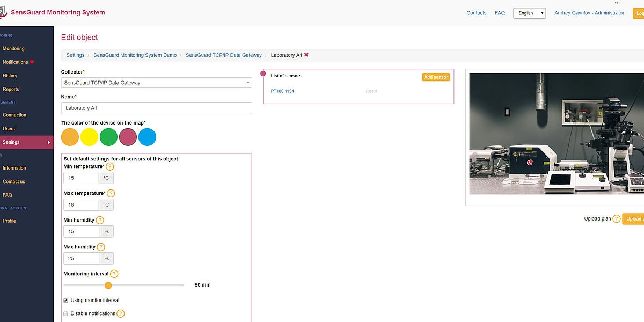Open Monitoring in the sidebar
Viewport: 644px width, 322px height.
(13, 48)
